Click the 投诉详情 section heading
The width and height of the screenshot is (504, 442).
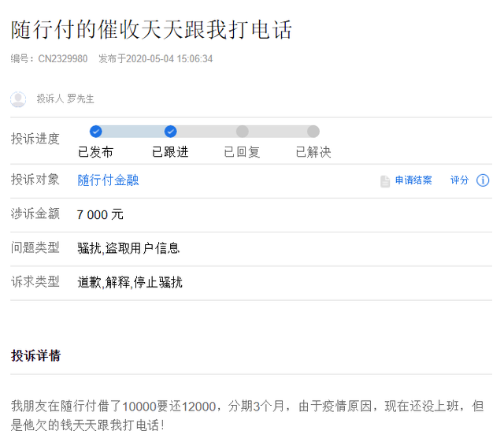36,356
